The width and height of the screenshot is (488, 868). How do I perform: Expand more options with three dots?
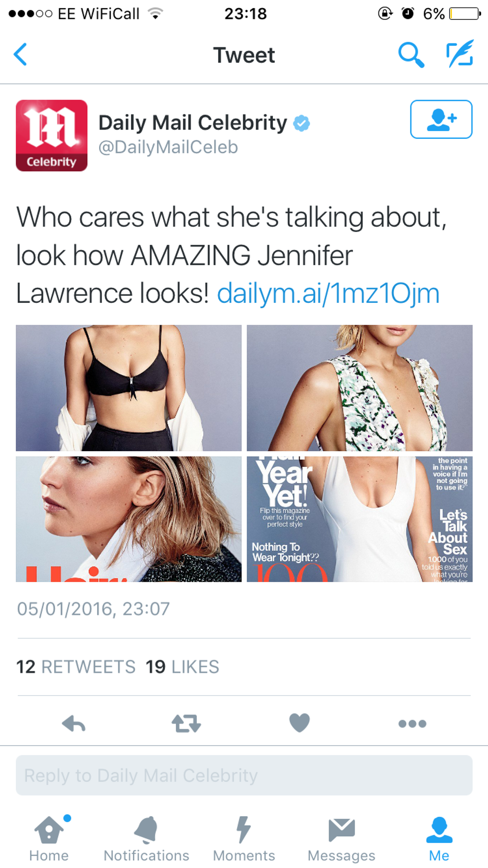[x=412, y=724]
